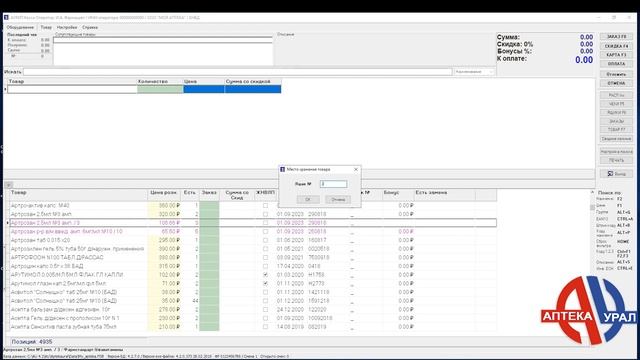Toggle ЖНВЛП checkbox for Асепта Сенситив паста row
Viewport: 640px width, 360px height.
(x=265, y=327)
